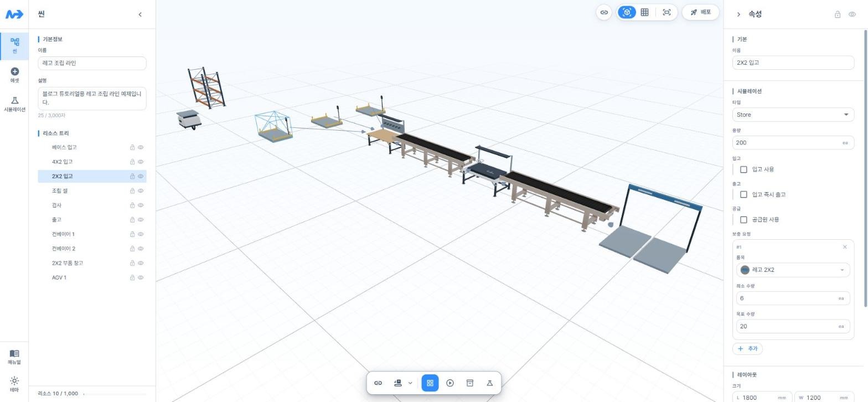Click the archive box icon in the bottom toolbar

point(470,383)
